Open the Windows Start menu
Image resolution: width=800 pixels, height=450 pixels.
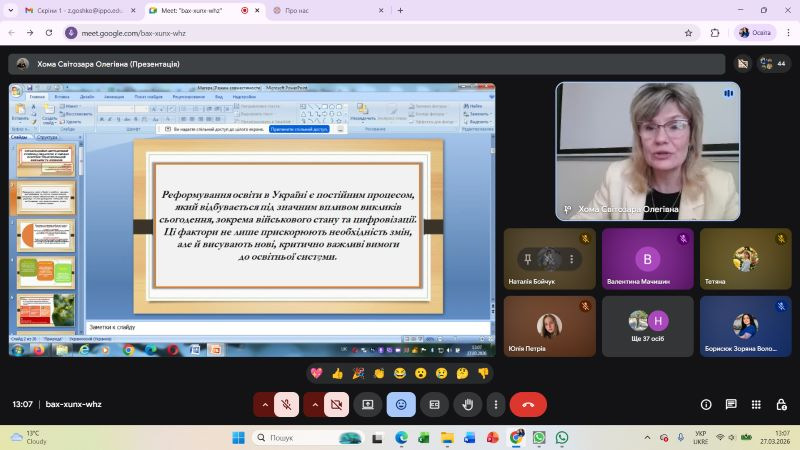238,438
